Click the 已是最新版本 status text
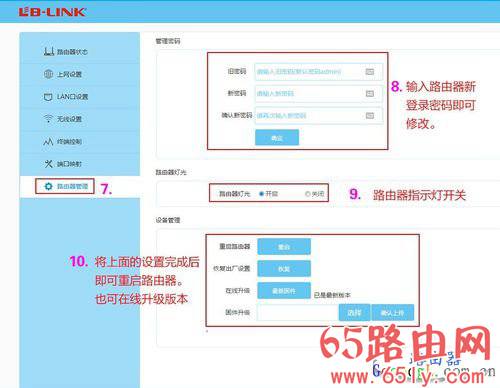Image resolution: width=500 pixels, height=388 pixels. click(x=332, y=295)
